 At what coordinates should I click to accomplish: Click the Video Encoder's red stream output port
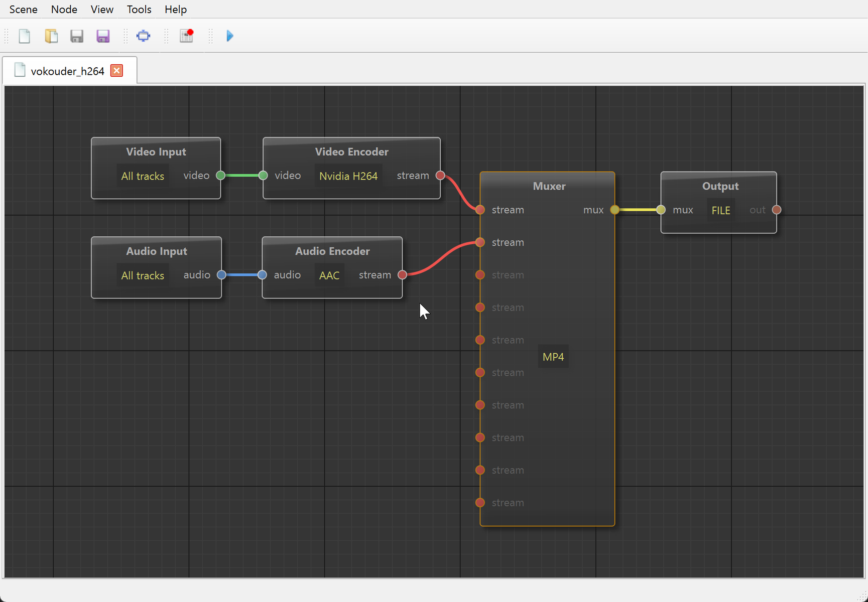[x=440, y=176]
